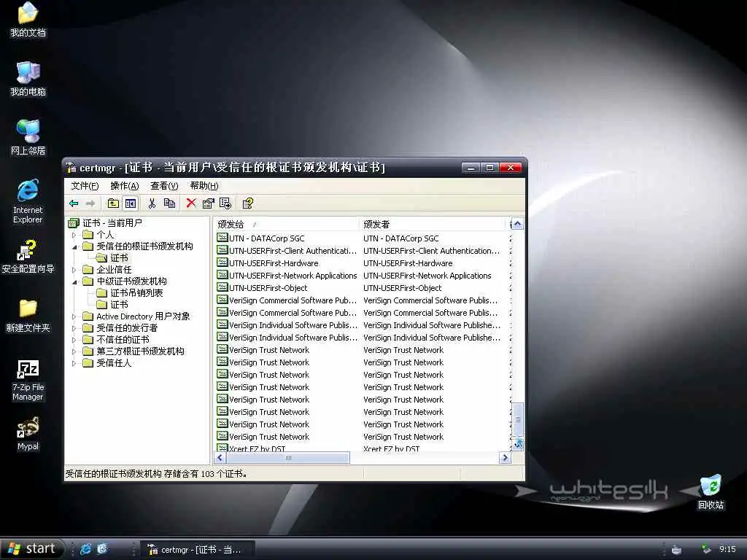747x560 pixels.
Task: Select Mypal desktop icon
Action: [x=28, y=434]
